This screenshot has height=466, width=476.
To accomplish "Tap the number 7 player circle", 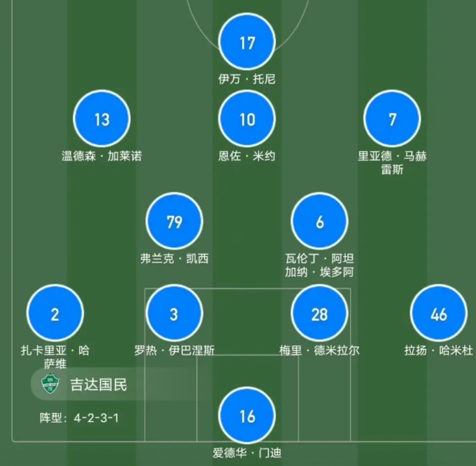I will point(392,119).
